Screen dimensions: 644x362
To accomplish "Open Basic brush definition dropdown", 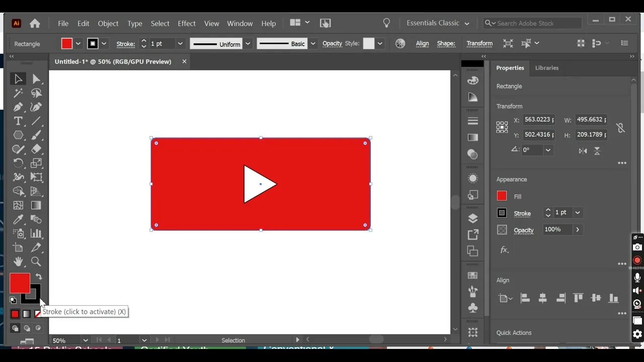I will pos(313,44).
